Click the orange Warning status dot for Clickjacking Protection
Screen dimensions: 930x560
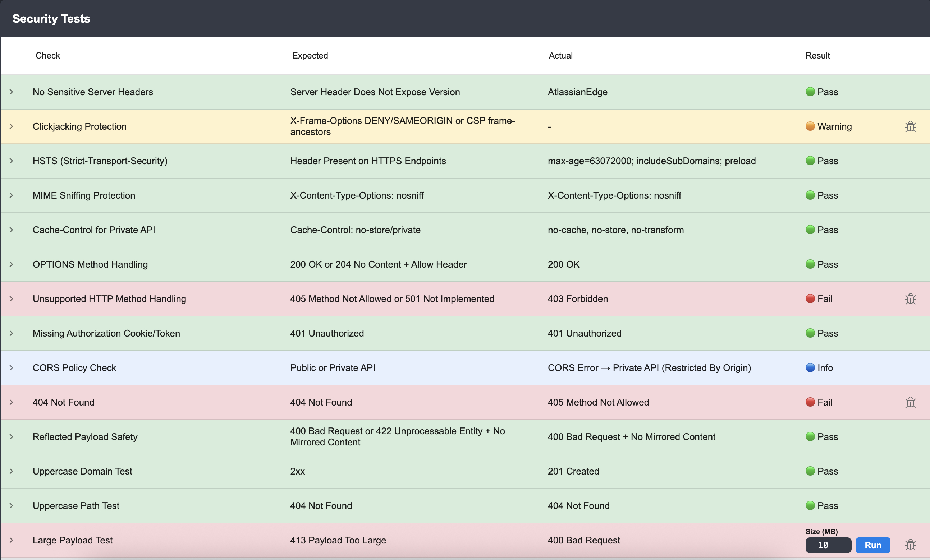[810, 126]
